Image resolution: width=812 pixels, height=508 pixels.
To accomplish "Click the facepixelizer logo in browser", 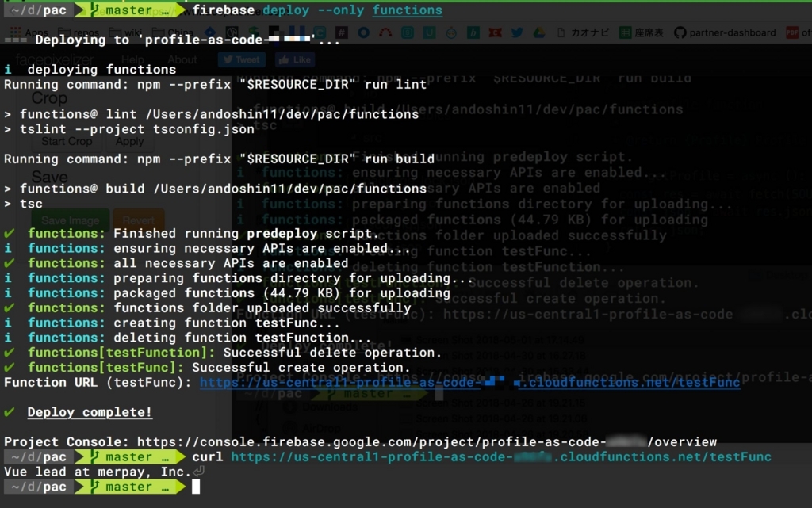I will coord(55,60).
